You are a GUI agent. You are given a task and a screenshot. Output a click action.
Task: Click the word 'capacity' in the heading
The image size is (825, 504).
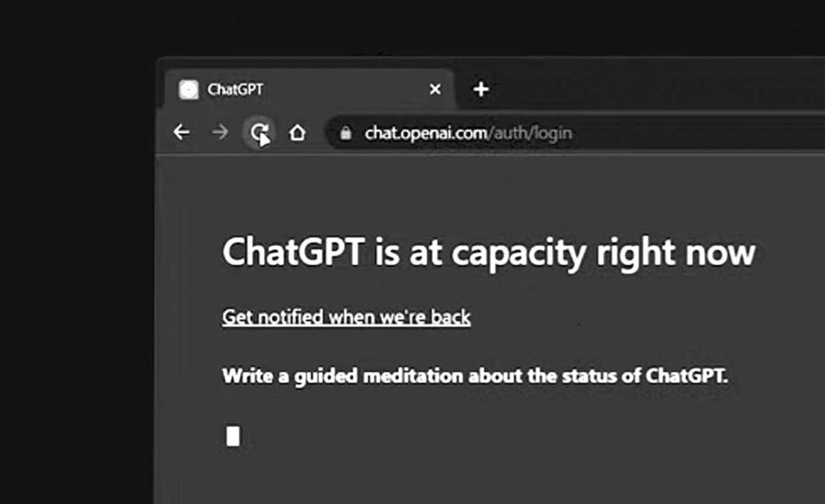coord(518,253)
